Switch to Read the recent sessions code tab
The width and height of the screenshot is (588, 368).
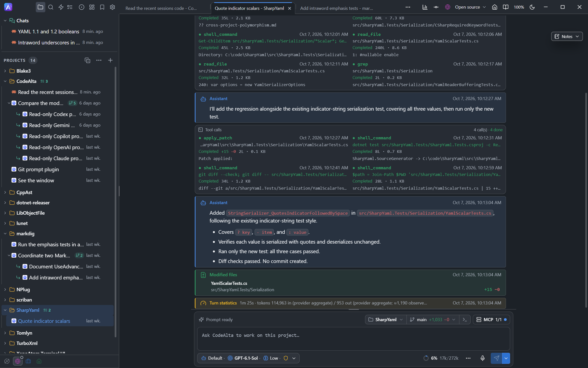click(161, 8)
